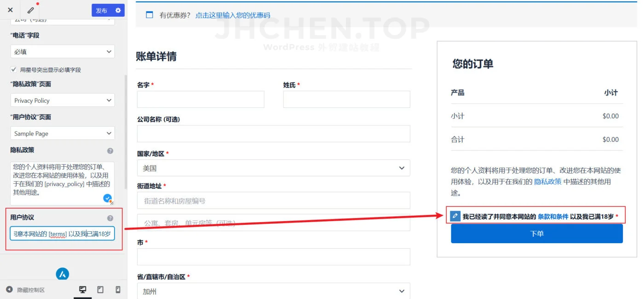The height and width of the screenshot is (299, 644).
Task: Open publish settings gear icon
Action: [x=118, y=10]
